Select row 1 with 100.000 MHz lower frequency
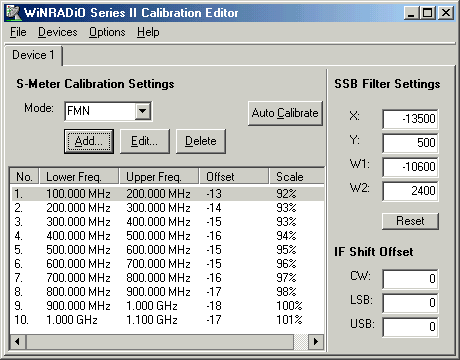460x360 pixels. click(x=167, y=194)
